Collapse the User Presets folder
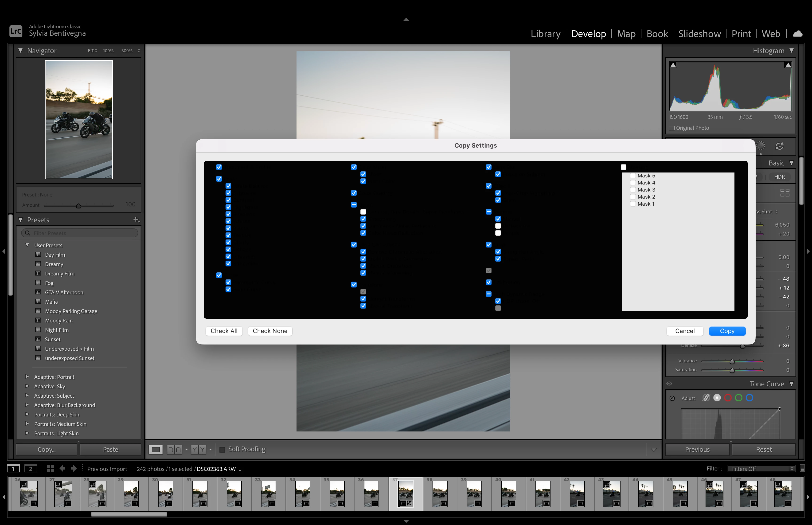 [27, 245]
